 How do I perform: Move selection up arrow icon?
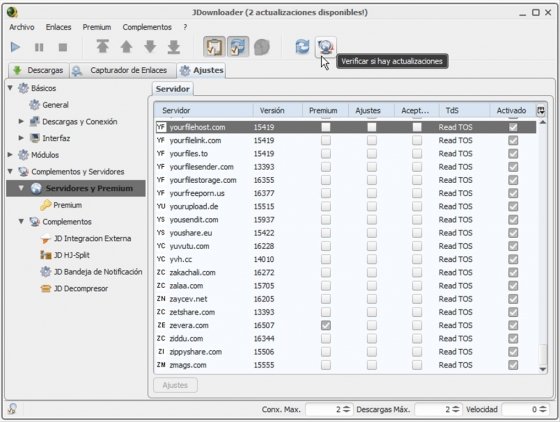(126, 47)
